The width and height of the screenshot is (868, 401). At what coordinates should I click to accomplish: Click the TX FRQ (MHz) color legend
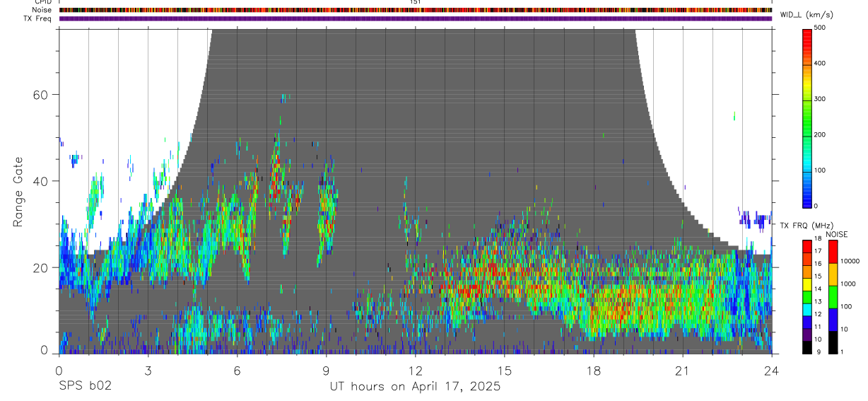click(x=807, y=297)
